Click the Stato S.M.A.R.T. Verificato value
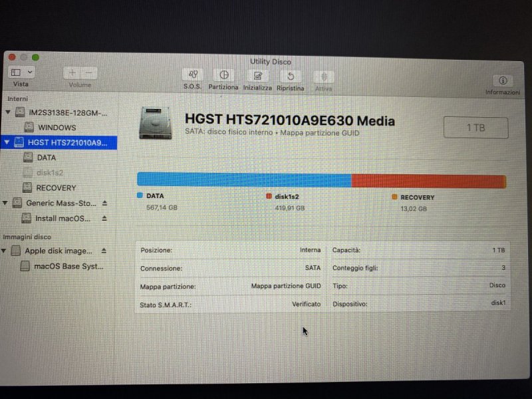This screenshot has height=399, width=532. click(306, 304)
